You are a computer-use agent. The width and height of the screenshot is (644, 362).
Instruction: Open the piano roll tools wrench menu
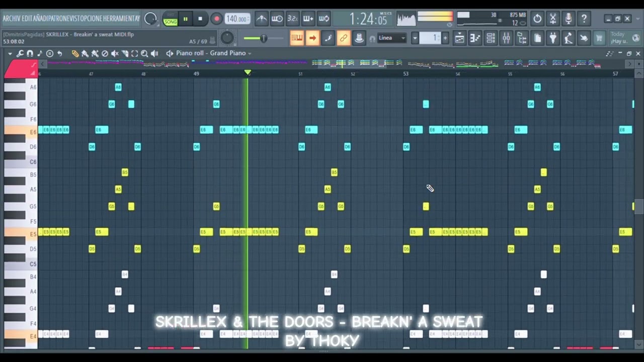[20, 53]
